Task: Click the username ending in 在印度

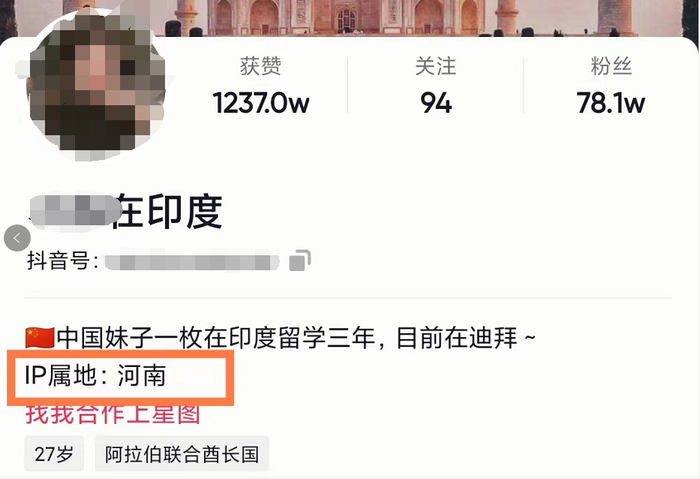Action: click(x=126, y=212)
